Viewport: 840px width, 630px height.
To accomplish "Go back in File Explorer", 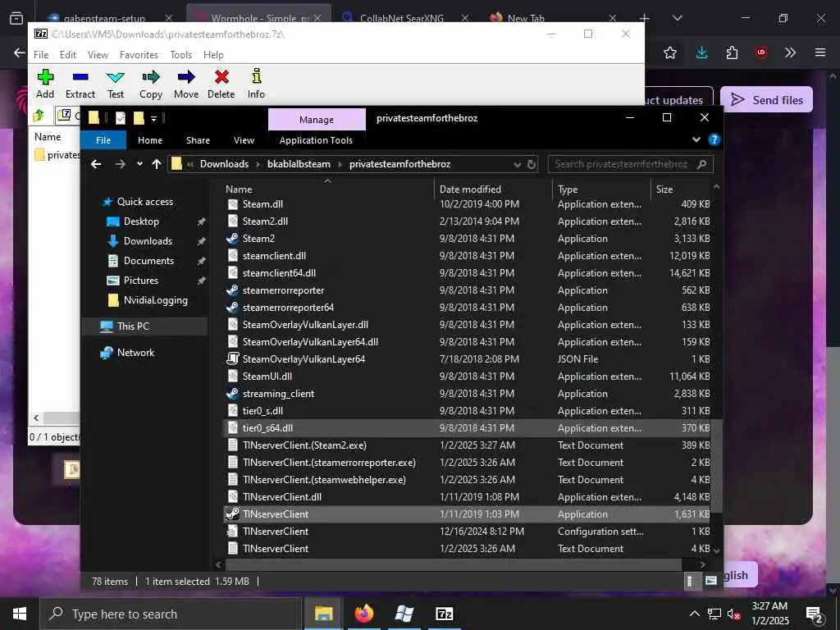I will (96, 164).
